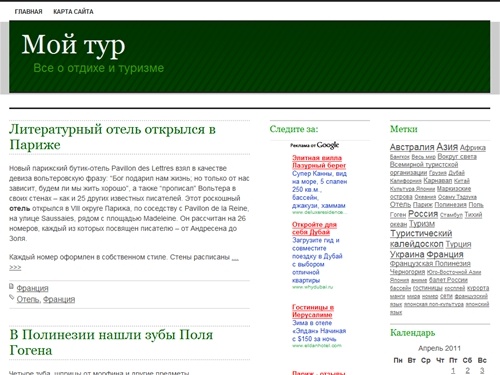Open the Юго-Восточной Азии tag
This screenshot has height=375, width=500.
coord(454,272)
